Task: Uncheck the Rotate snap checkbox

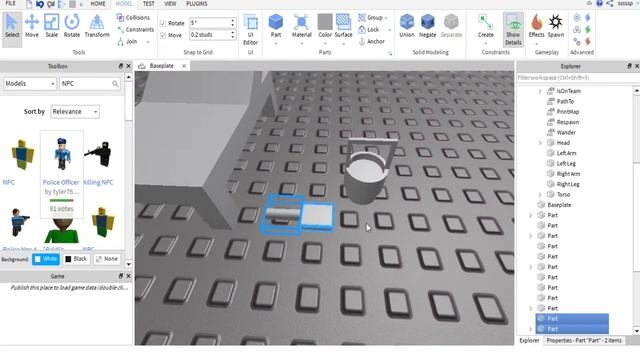Action: click(x=163, y=23)
